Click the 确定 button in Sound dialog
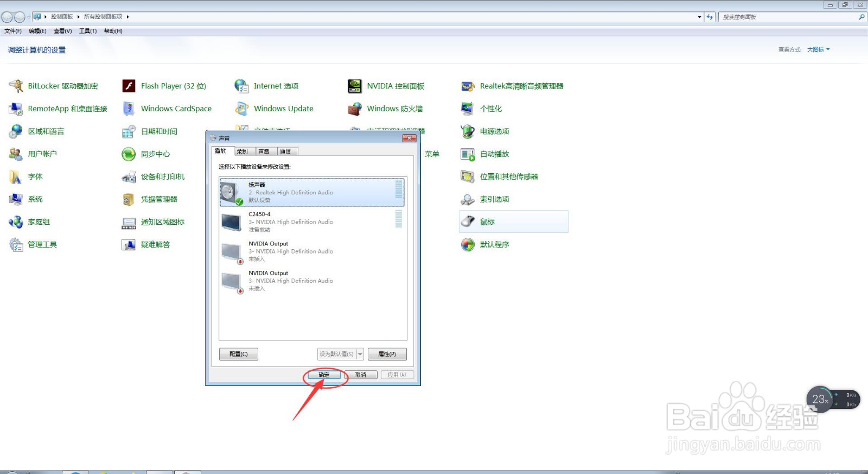 point(324,375)
